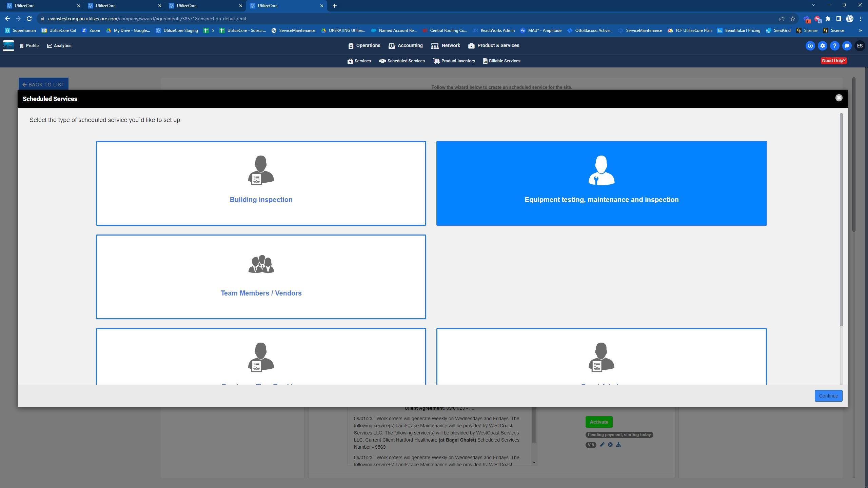Click the settings gear icon in header

[x=822, y=46]
